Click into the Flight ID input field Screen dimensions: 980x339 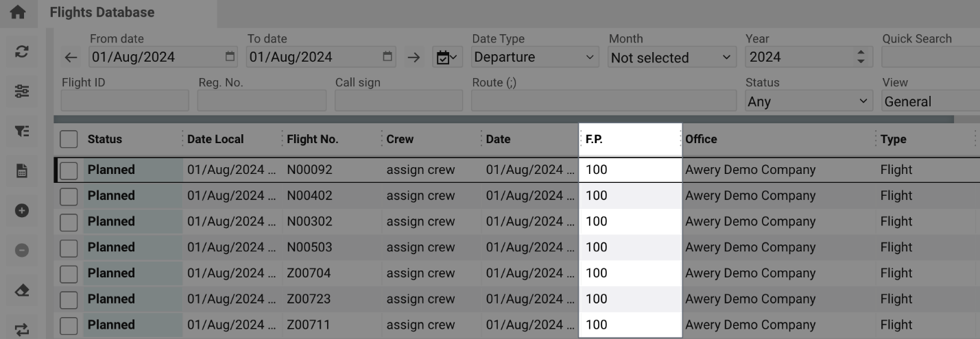[x=124, y=101]
